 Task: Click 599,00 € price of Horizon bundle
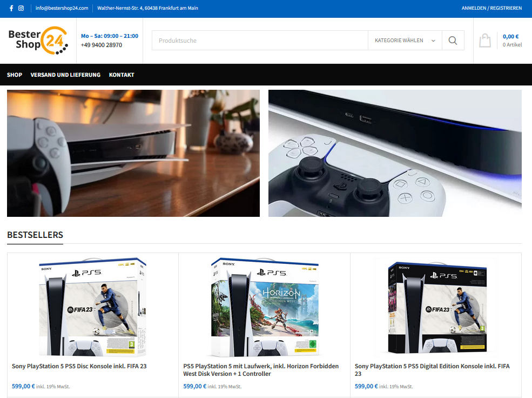pyautogui.click(x=195, y=386)
